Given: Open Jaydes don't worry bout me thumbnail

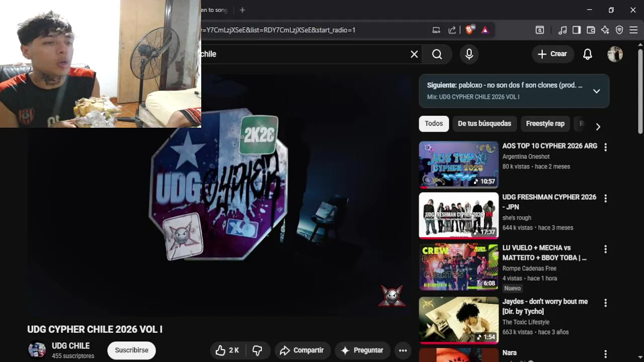Looking at the screenshot, I should 459,320.
